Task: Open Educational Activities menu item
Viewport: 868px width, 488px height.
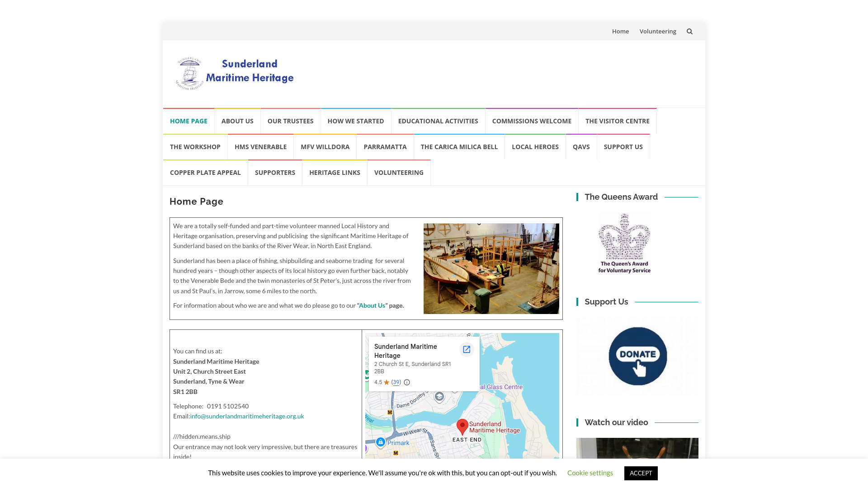Action: tap(438, 121)
